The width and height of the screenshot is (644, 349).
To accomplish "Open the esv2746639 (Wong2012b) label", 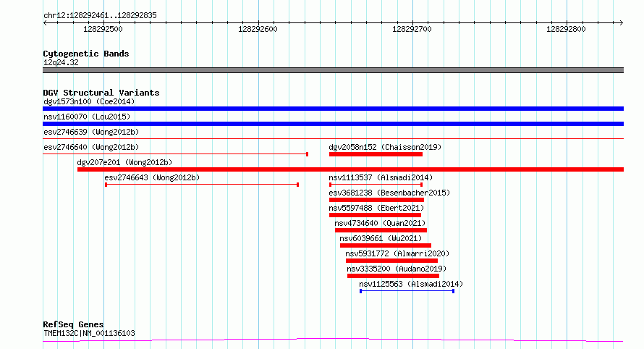I will point(91,132).
